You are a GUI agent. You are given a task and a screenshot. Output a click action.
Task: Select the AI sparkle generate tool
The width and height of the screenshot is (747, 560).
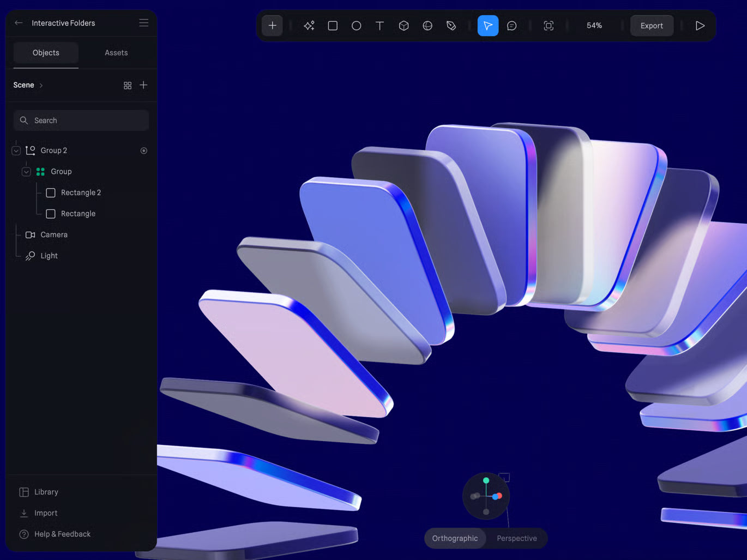[x=309, y=26]
